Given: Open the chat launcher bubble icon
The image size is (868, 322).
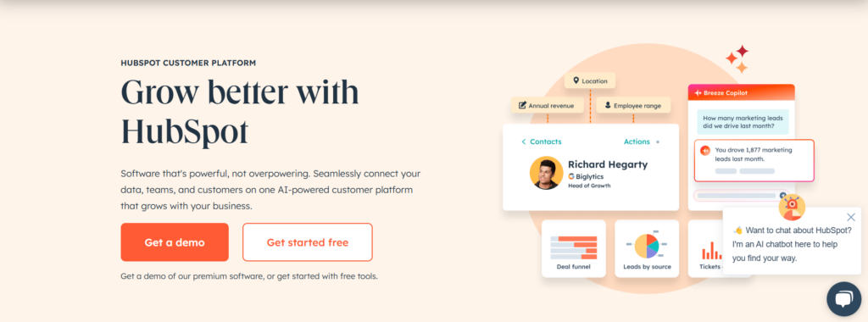Looking at the screenshot, I should coord(843,299).
